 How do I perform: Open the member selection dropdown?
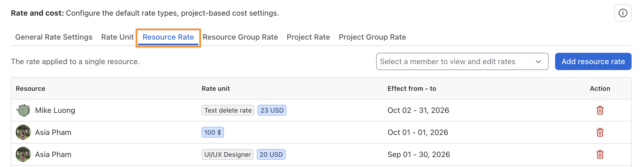pos(462,61)
